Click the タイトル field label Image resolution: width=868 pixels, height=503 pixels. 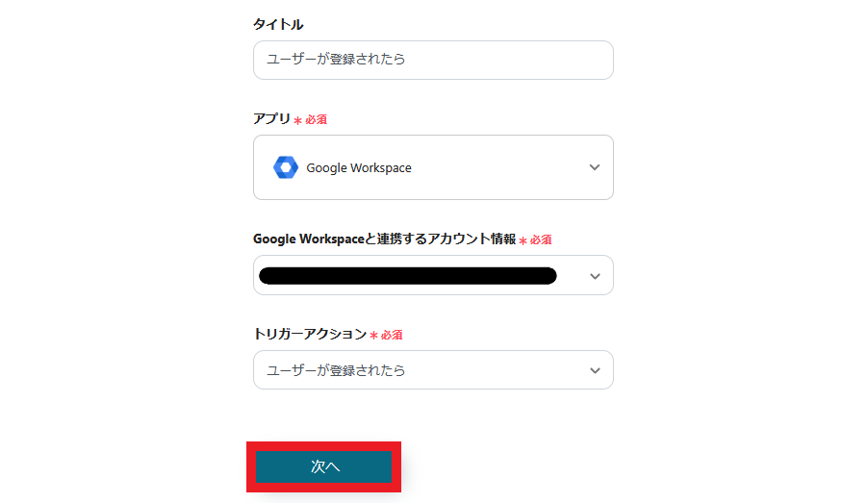pyautogui.click(x=278, y=24)
